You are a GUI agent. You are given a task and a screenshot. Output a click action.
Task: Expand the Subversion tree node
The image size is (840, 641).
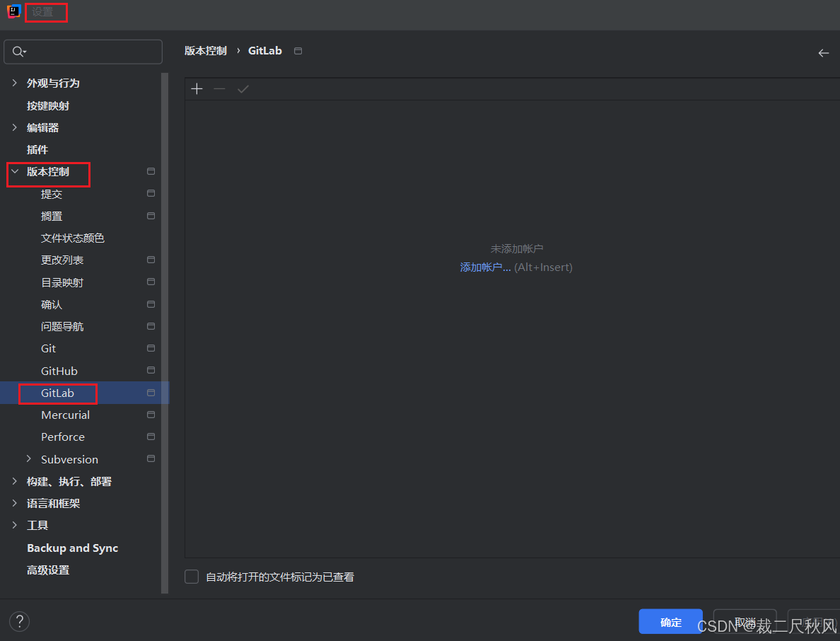(x=29, y=458)
